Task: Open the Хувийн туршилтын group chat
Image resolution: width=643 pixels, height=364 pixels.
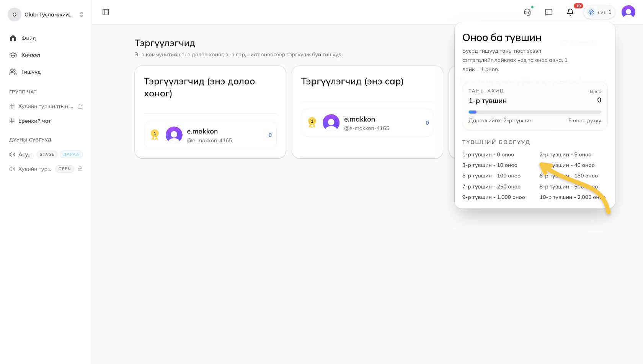Action: pos(46,106)
